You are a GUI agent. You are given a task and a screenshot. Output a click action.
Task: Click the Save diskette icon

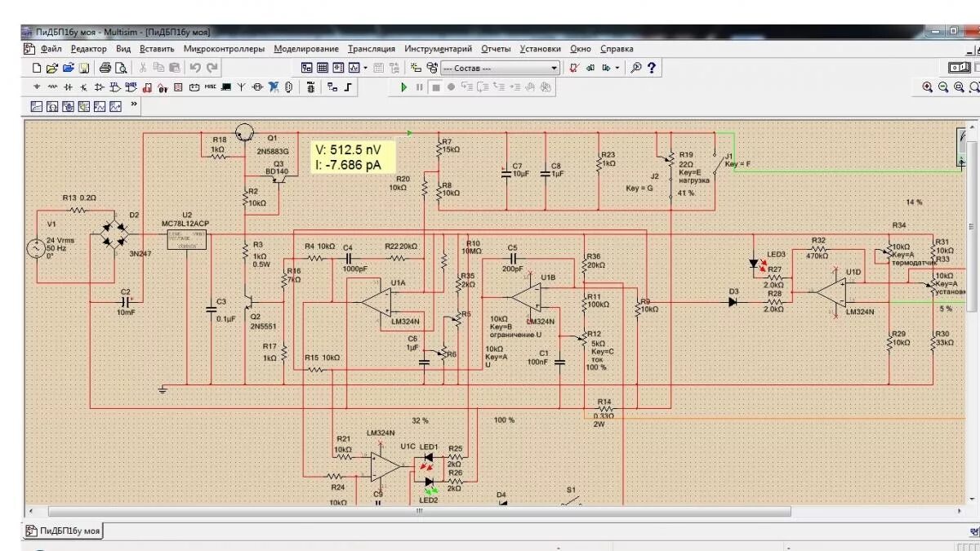coord(84,69)
